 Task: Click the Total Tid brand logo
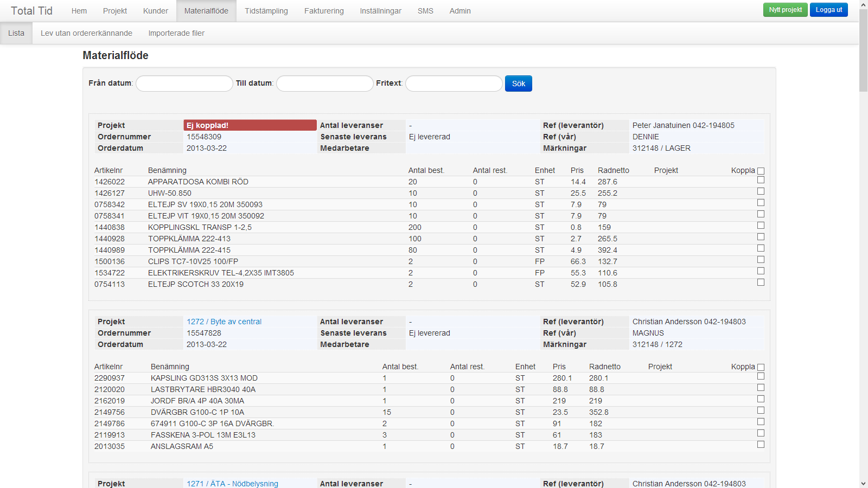[x=31, y=11]
